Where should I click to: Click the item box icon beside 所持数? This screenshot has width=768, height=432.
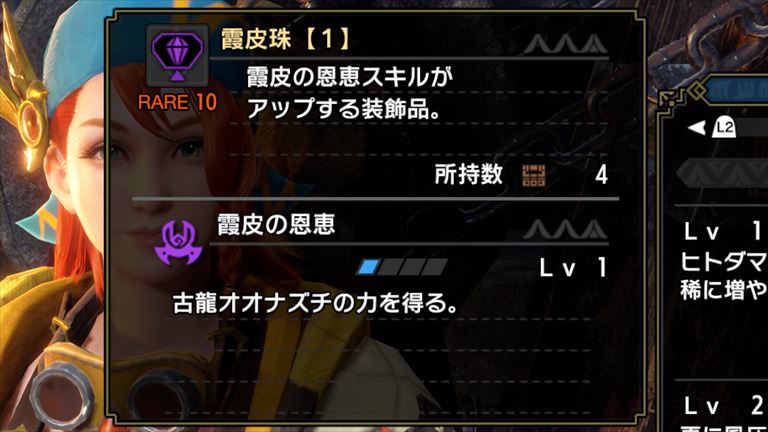pyautogui.click(x=533, y=176)
